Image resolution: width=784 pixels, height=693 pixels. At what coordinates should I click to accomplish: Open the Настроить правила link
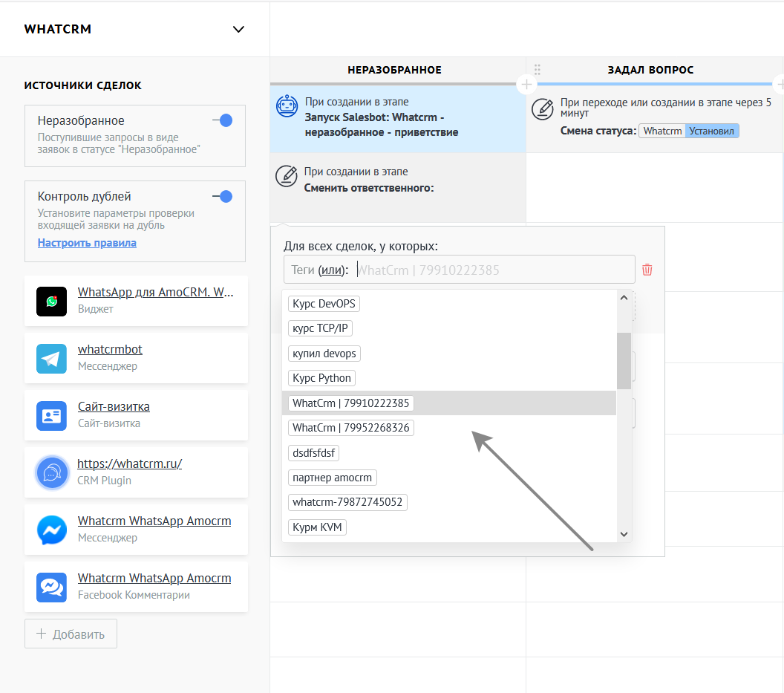tap(87, 243)
